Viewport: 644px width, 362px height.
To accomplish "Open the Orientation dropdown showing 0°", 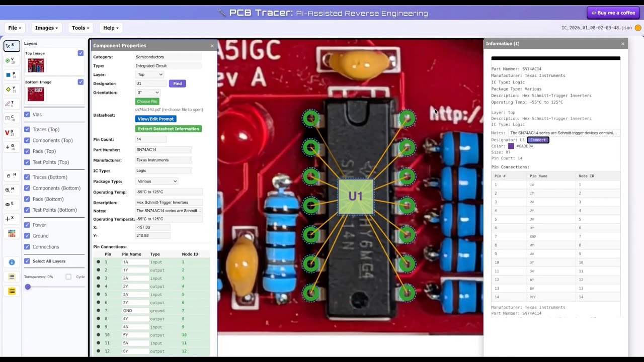I will 148,93.
